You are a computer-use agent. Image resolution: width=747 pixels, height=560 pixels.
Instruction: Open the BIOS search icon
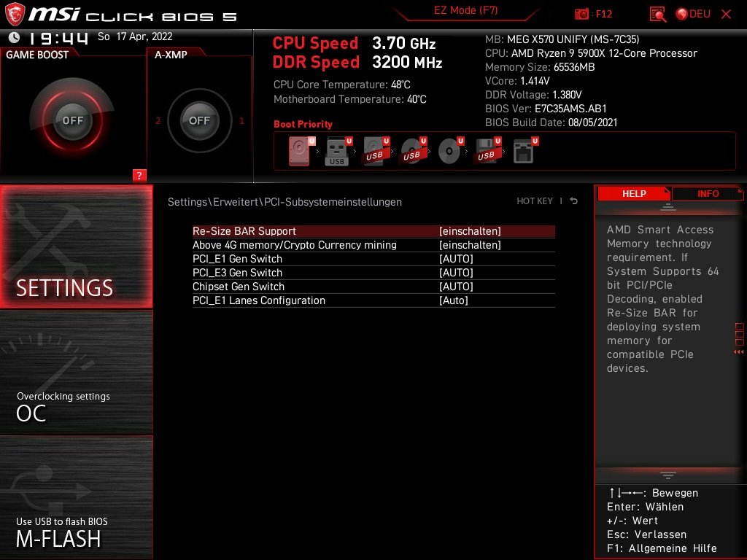657,14
